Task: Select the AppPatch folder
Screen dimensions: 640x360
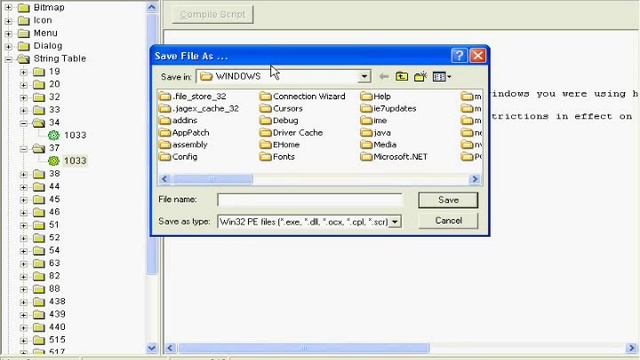Action: (x=184, y=133)
